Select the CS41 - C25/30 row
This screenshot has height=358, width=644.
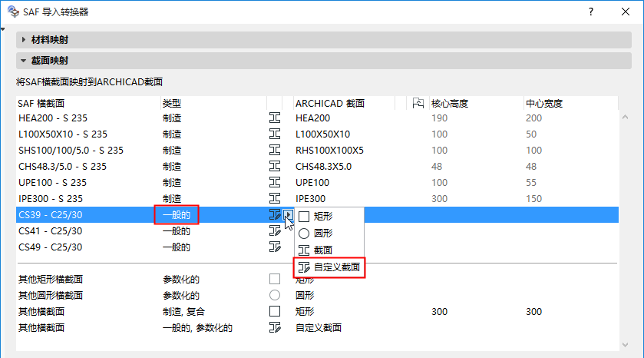point(317,230)
